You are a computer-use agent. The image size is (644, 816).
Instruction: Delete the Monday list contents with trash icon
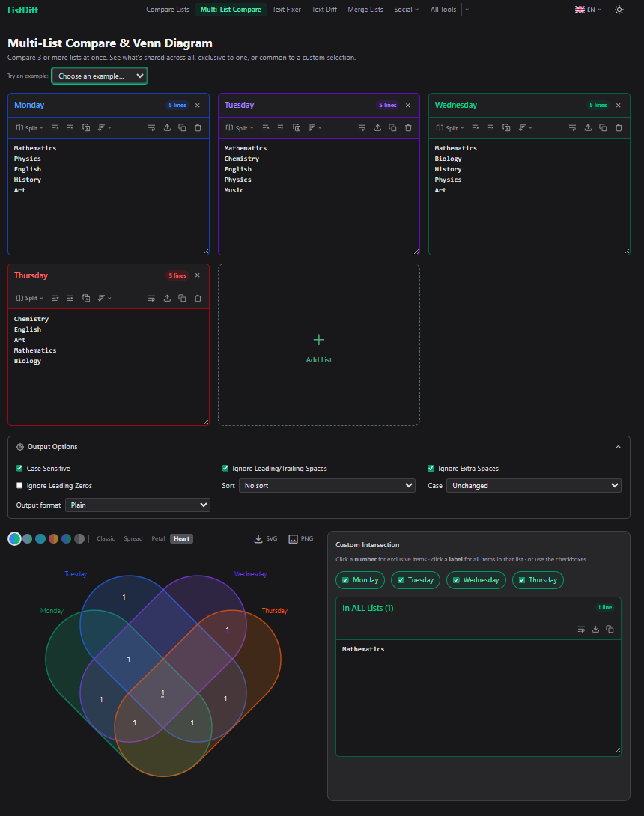pos(198,127)
